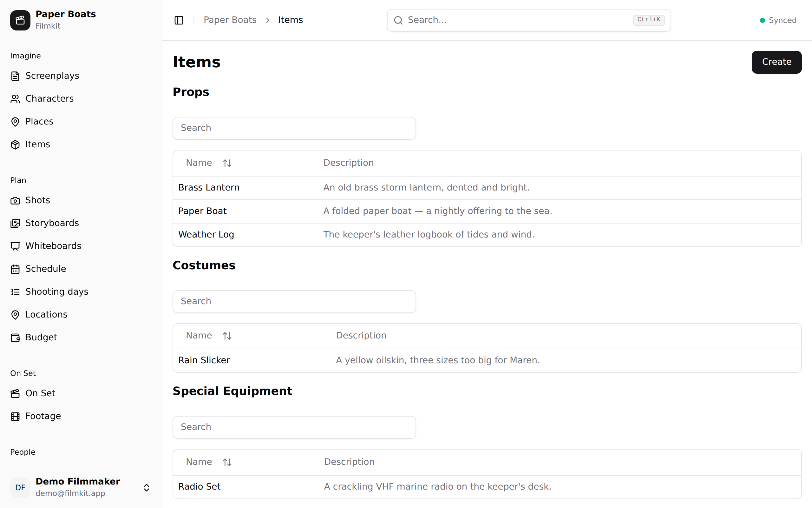Click the Footage film strip icon
This screenshot has width=812, height=508.
click(x=15, y=417)
